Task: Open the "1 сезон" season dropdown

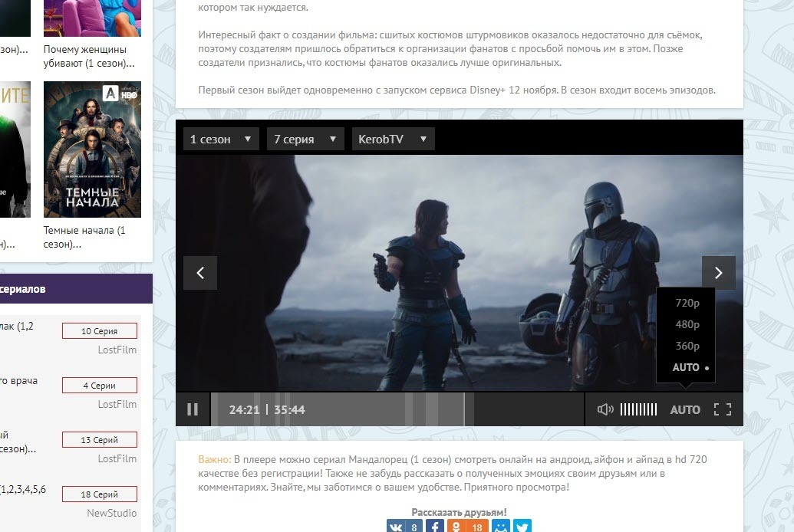Action: pyautogui.click(x=221, y=139)
